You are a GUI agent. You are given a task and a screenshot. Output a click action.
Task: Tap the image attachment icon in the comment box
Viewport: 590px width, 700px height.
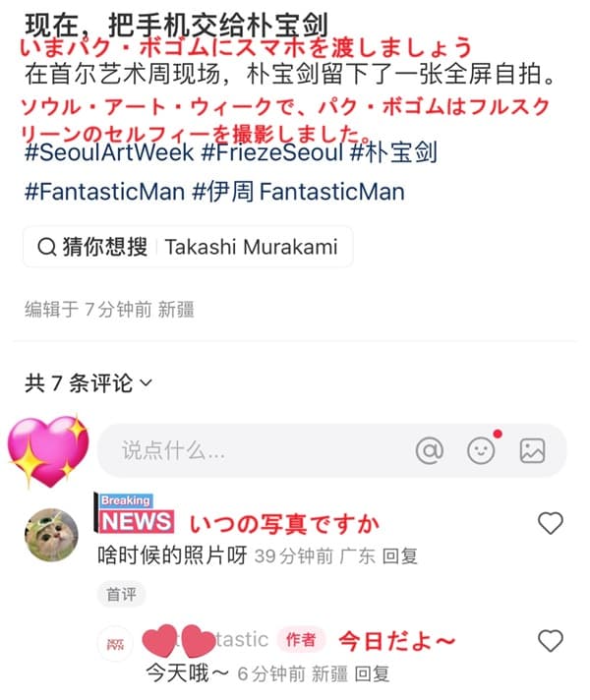(x=532, y=450)
